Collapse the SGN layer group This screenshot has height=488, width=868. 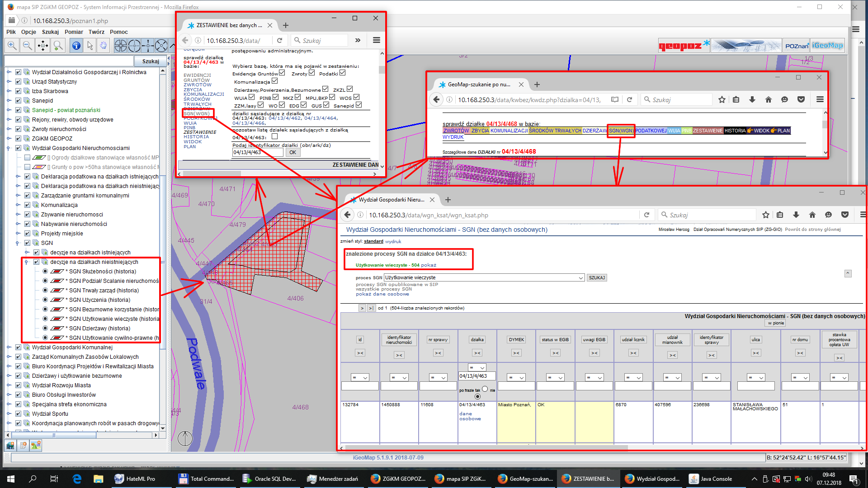[18, 243]
